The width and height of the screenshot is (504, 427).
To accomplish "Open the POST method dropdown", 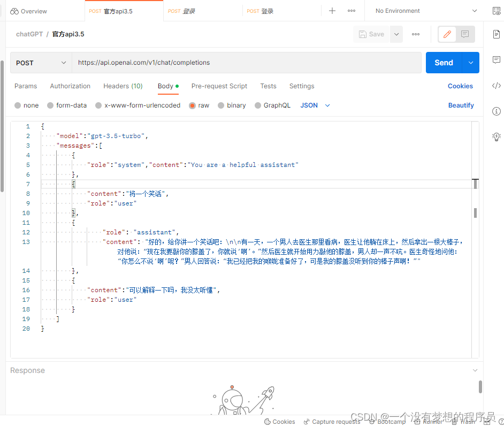I will pos(40,63).
